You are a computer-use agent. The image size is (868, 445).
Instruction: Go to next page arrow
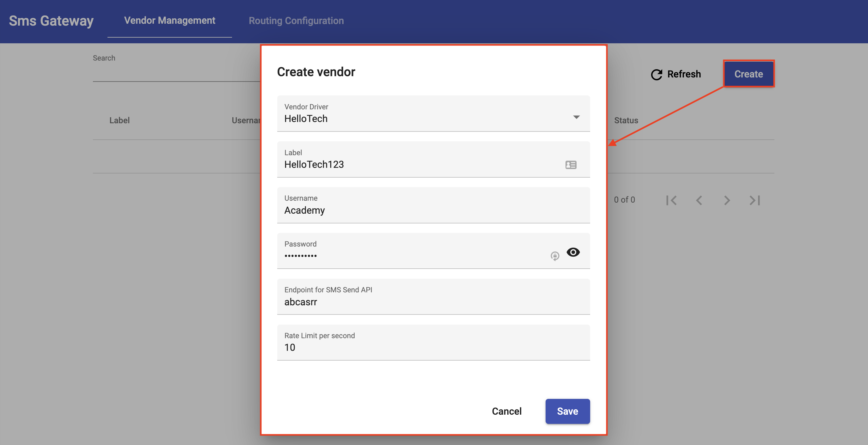[727, 200]
